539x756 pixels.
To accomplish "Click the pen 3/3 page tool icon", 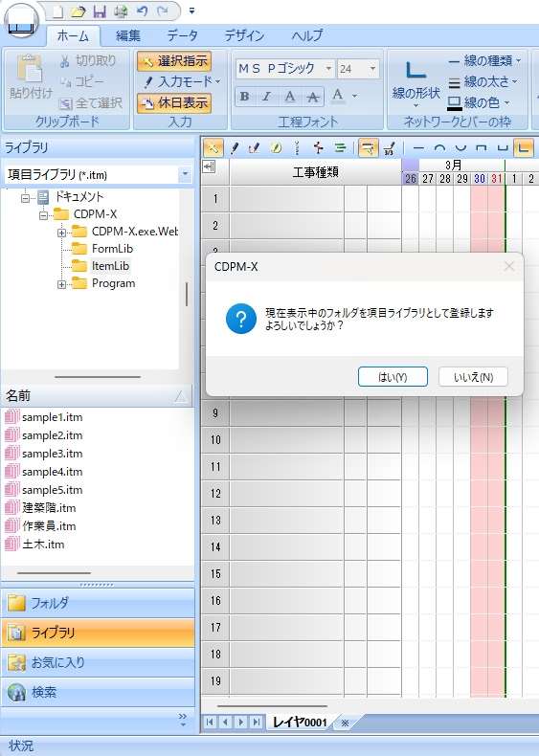I will pyautogui.click(x=389, y=147).
